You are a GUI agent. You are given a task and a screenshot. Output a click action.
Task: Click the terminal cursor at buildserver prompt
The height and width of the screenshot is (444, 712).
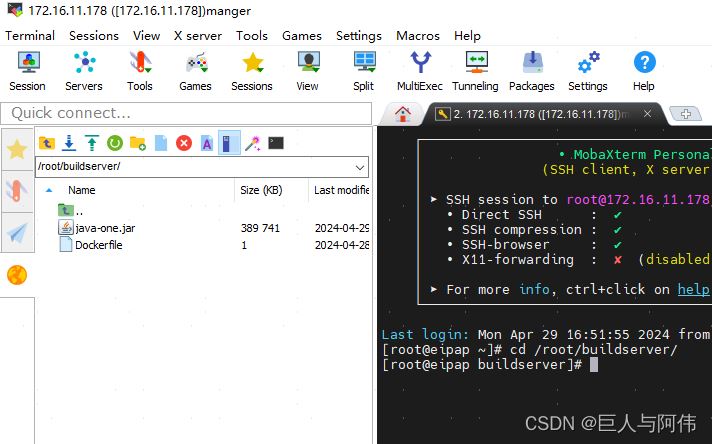click(x=593, y=365)
